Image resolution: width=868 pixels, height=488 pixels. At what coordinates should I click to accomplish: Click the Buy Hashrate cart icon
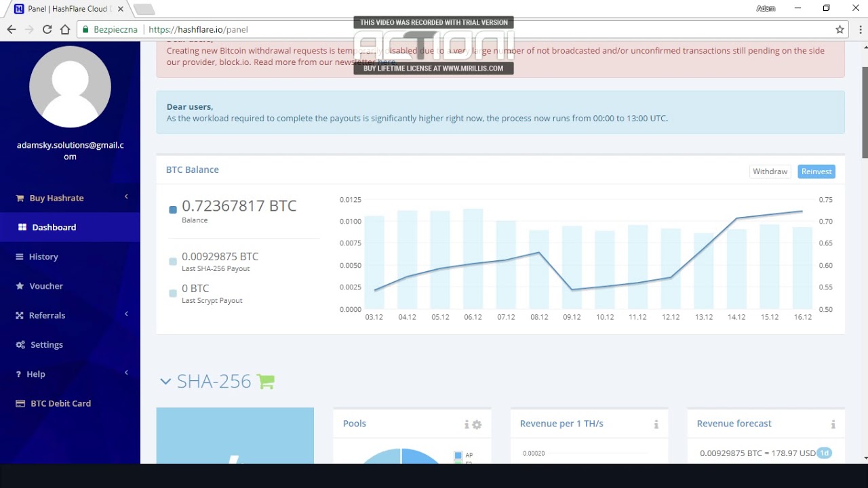pyautogui.click(x=20, y=198)
